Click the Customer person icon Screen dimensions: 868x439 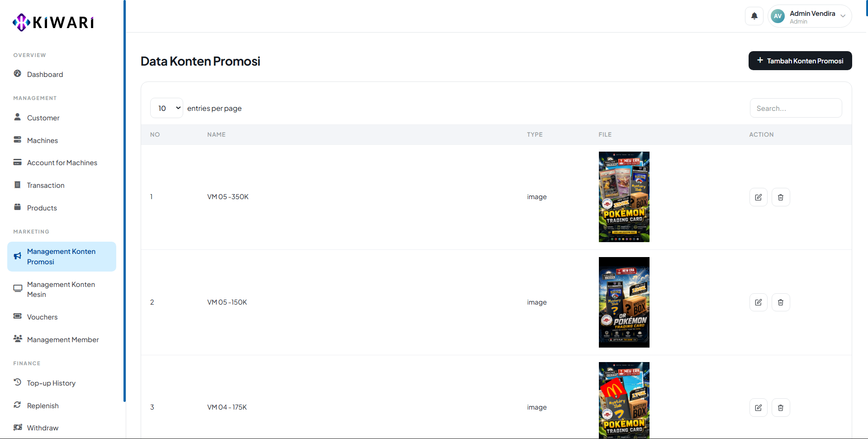coord(18,117)
